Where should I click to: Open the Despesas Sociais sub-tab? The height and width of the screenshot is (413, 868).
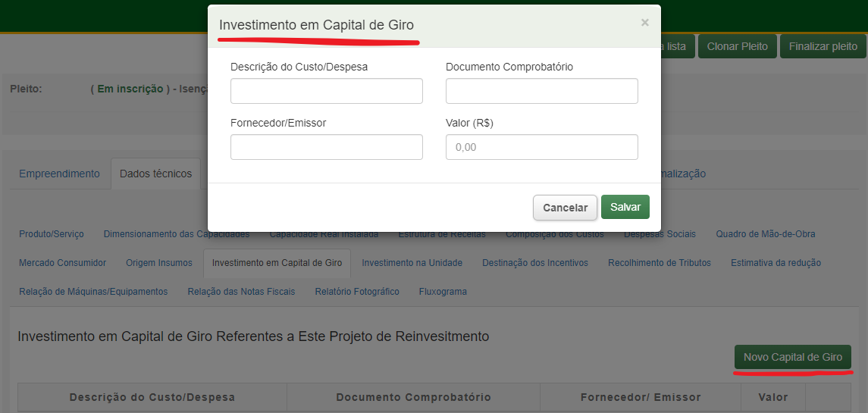tap(660, 234)
